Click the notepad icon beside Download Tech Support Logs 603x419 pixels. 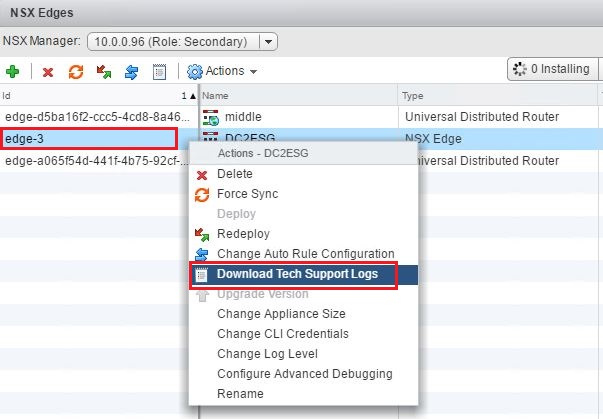coord(202,274)
